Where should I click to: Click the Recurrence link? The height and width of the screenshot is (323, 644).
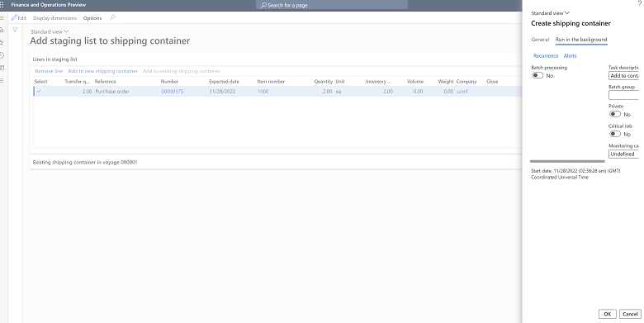[546, 56]
